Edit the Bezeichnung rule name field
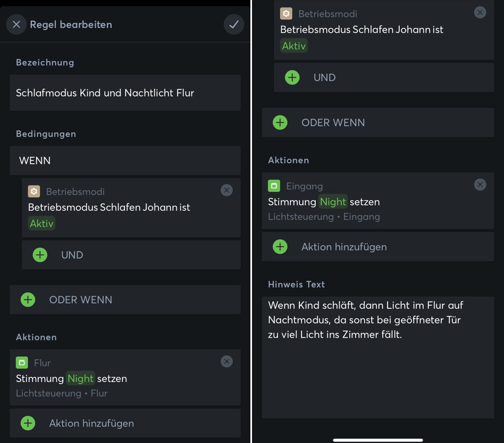The image size is (504, 443). point(125,93)
